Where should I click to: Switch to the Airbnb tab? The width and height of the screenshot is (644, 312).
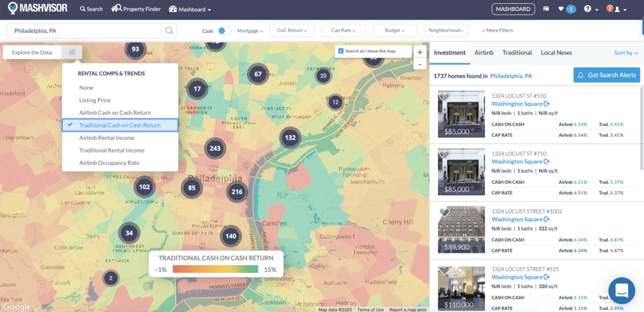tap(484, 52)
